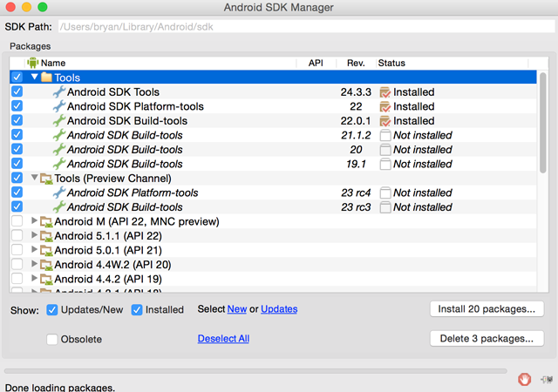This screenshot has width=558, height=392.
Task: Click the Android SDK Tools wrench icon
Action: [59, 92]
